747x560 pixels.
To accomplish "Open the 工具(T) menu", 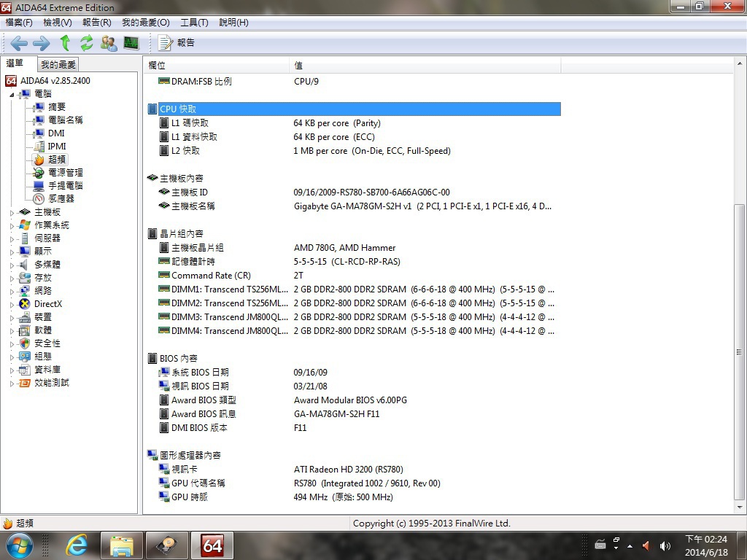I will coord(194,23).
